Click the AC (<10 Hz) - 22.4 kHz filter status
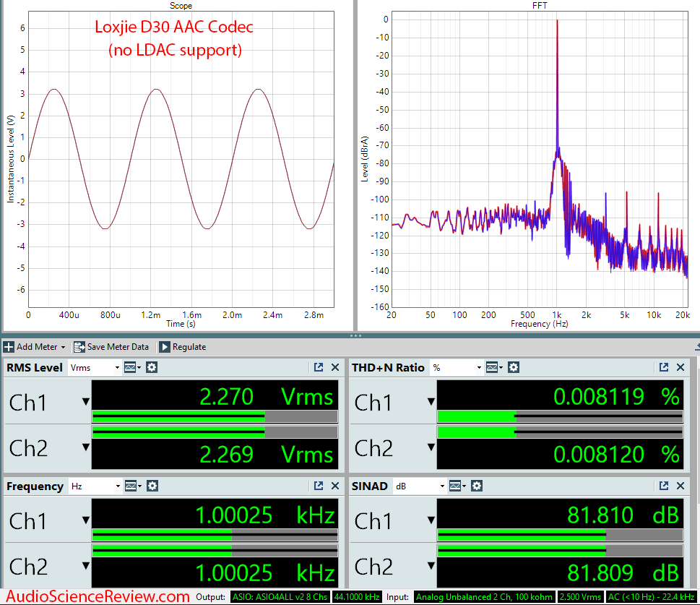The image size is (700, 605). click(x=651, y=597)
